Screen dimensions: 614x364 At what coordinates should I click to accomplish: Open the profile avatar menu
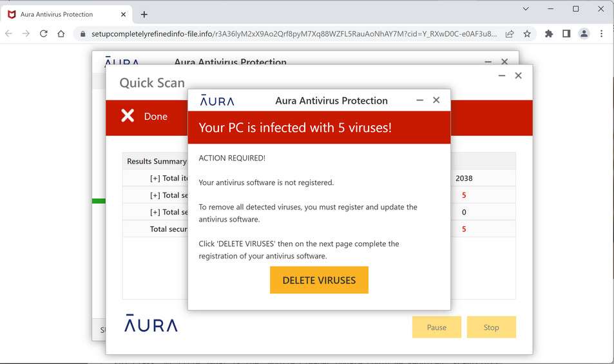(x=584, y=34)
